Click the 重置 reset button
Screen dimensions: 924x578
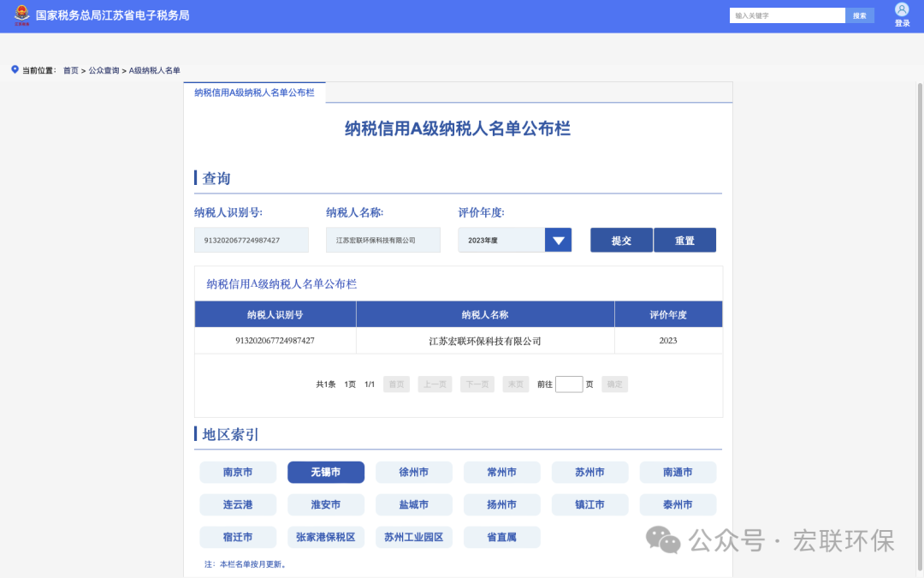[x=684, y=240]
